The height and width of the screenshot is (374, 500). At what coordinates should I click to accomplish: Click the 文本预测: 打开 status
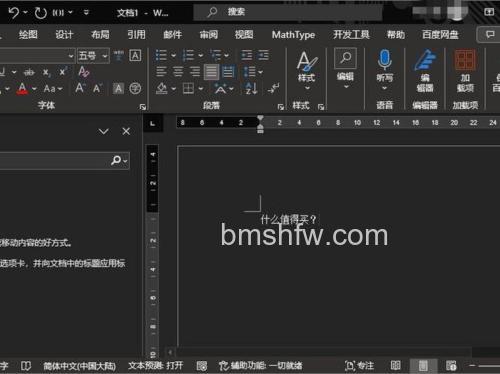156,366
